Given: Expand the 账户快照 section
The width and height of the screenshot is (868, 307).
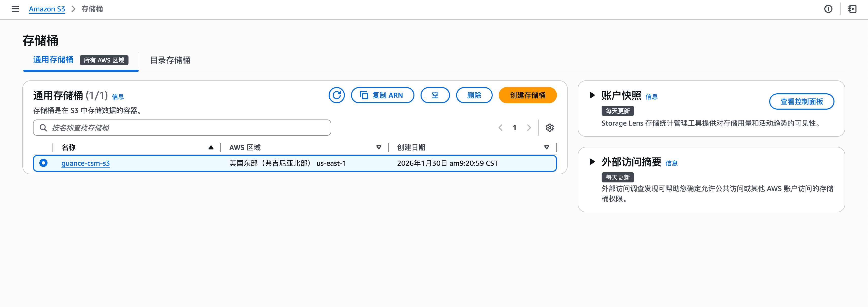Looking at the screenshot, I should coord(592,95).
